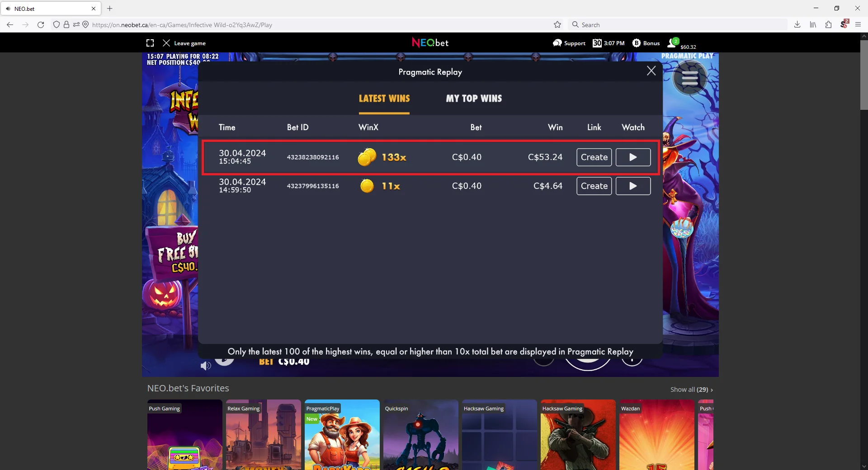This screenshot has height=470, width=868.
Task: Click Leave game
Action: point(184,43)
